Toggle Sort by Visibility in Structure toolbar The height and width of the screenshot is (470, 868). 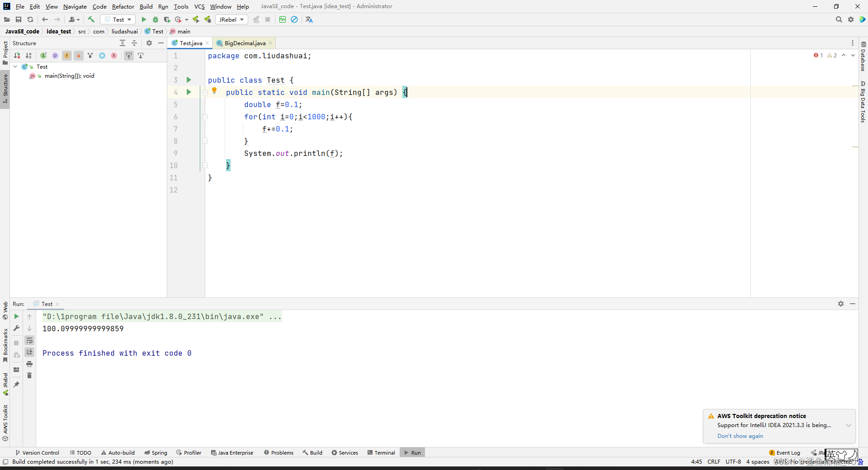pyautogui.click(x=17, y=56)
